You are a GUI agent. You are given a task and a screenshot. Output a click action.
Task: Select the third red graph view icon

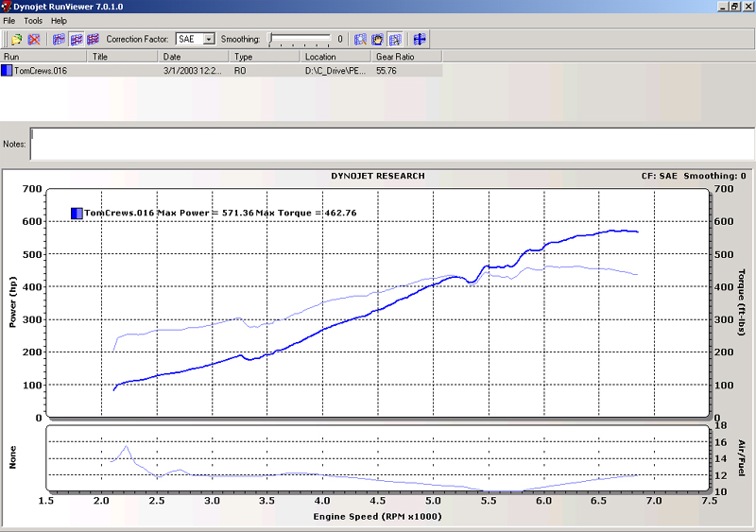[93, 39]
